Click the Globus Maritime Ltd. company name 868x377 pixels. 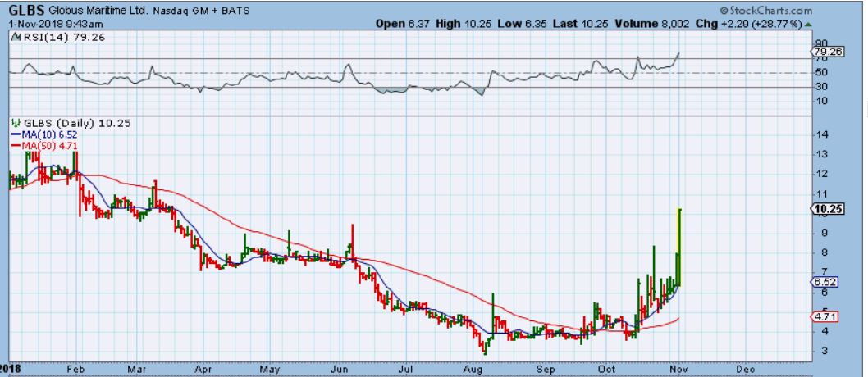pyautogui.click(x=99, y=11)
